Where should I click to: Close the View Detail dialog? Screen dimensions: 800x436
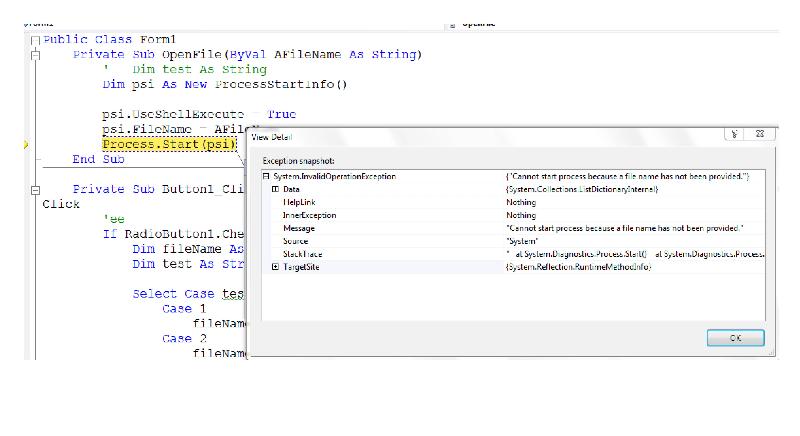point(760,134)
